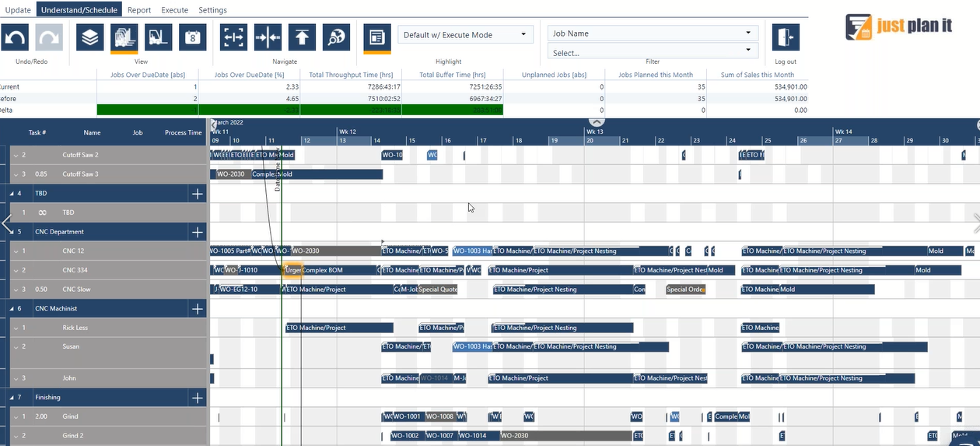
Task: Click the Wk 13 label in timeline header
Action: tap(594, 132)
